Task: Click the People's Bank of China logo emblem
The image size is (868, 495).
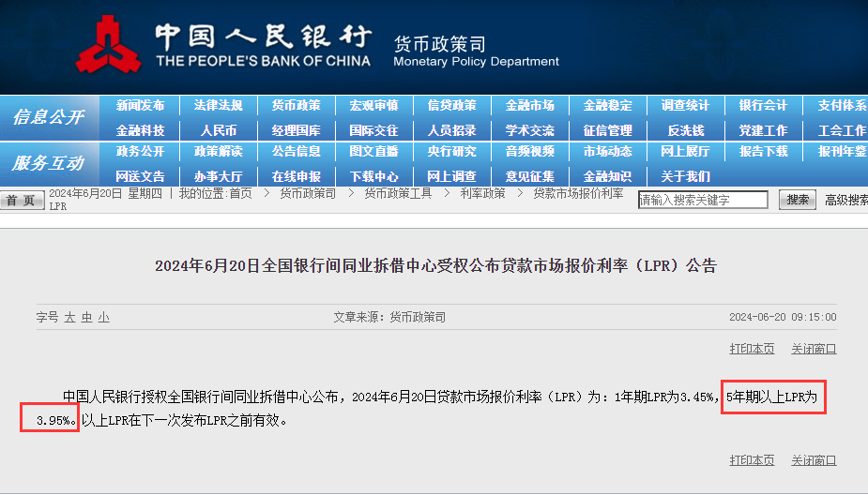Action: pyautogui.click(x=109, y=45)
